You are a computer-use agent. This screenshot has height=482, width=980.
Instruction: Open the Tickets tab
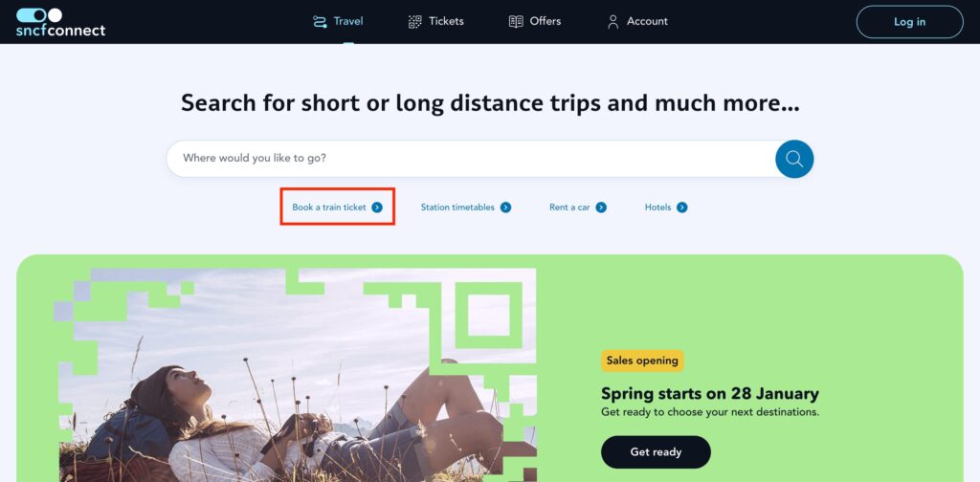pyautogui.click(x=435, y=22)
